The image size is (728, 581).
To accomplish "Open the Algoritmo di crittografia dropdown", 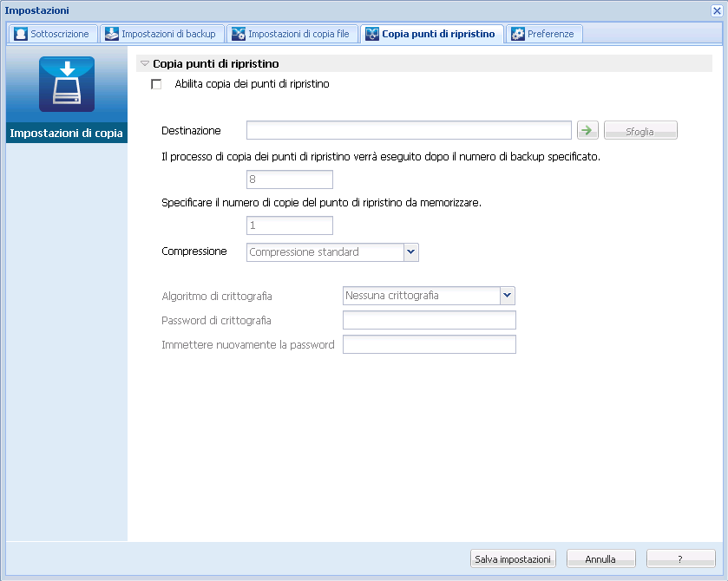I will pyautogui.click(x=508, y=296).
